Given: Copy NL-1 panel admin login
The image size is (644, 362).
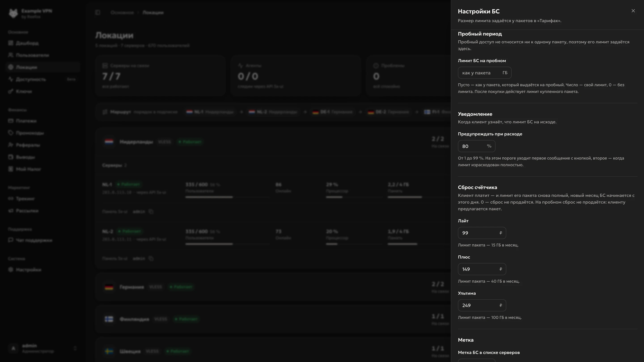Looking at the screenshot, I should [x=151, y=212].
